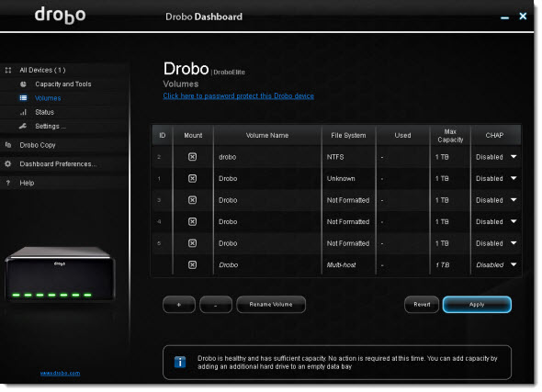Toggle mount checkbox for volume ID 5
The image size is (542, 392).
193,243
